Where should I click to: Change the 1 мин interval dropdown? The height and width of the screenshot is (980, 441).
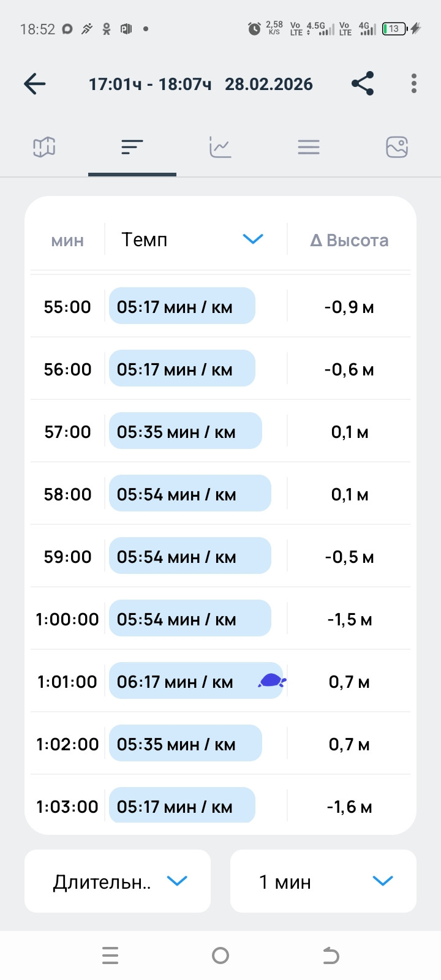tap(323, 881)
